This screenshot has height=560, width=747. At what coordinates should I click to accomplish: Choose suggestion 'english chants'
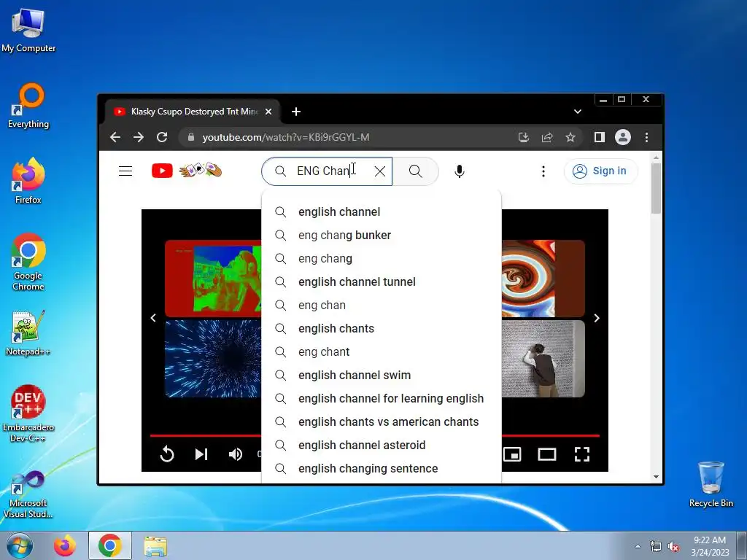[381, 329]
